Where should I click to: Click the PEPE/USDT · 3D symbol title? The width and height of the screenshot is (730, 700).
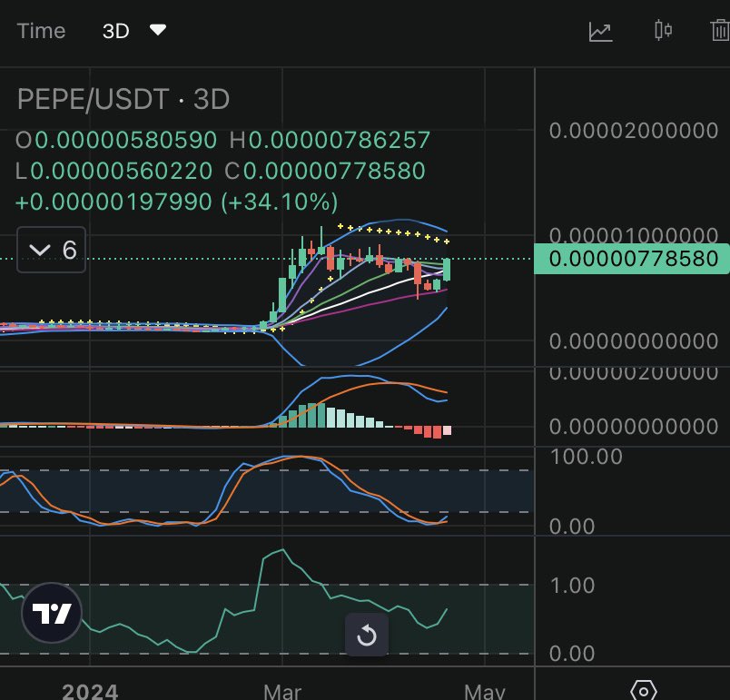[x=123, y=99]
